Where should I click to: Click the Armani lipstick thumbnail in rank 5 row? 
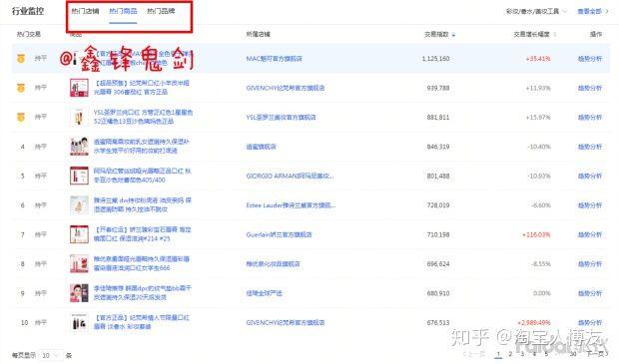(79, 176)
